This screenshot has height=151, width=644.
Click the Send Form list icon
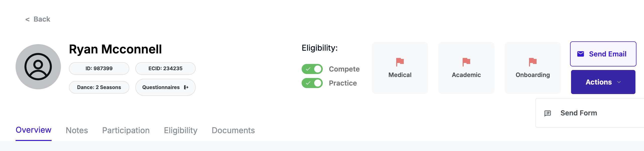click(548, 113)
